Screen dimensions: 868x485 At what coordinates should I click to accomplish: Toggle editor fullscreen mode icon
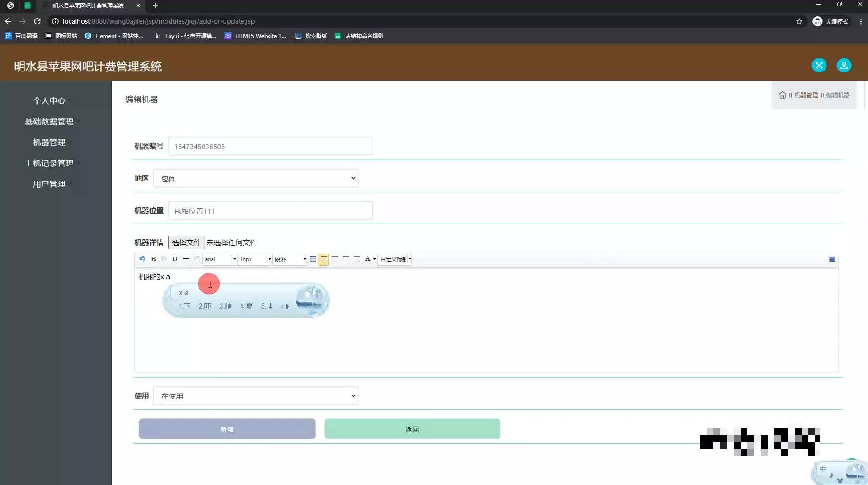pyautogui.click(x=832, y=259)
